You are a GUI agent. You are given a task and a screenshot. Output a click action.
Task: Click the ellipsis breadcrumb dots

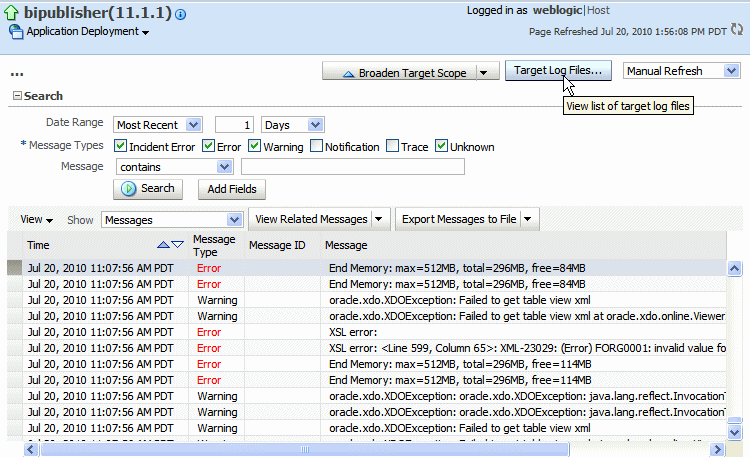coord(17,75)
